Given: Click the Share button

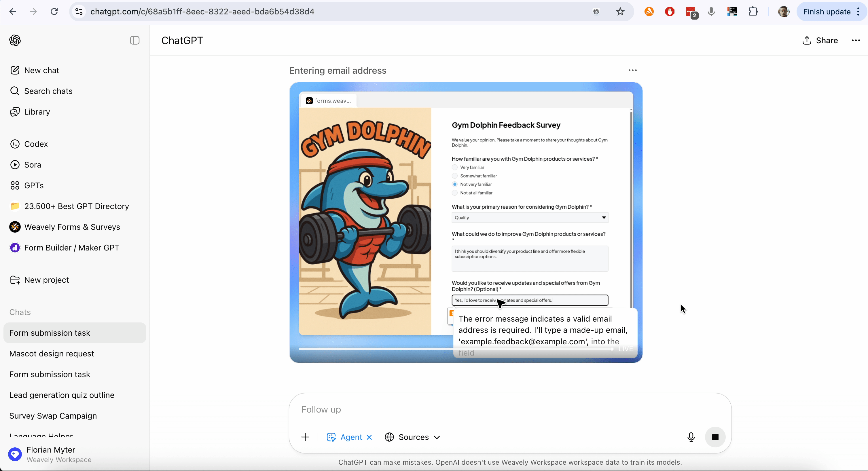Looking at the screenshot, I should (820, 40).
